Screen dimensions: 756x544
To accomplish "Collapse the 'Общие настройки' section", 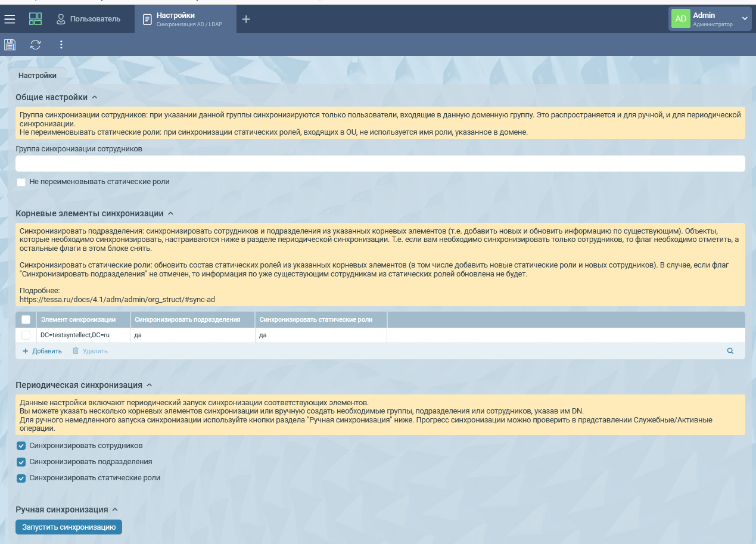I will pyautogui.click(x=95, y=97).
